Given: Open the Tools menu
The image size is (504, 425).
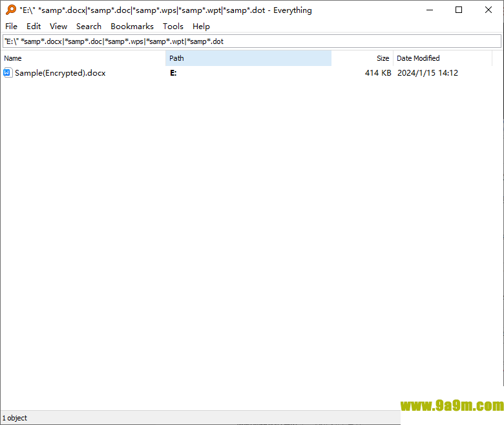Looking at the screenshot, I should point(173,27).
